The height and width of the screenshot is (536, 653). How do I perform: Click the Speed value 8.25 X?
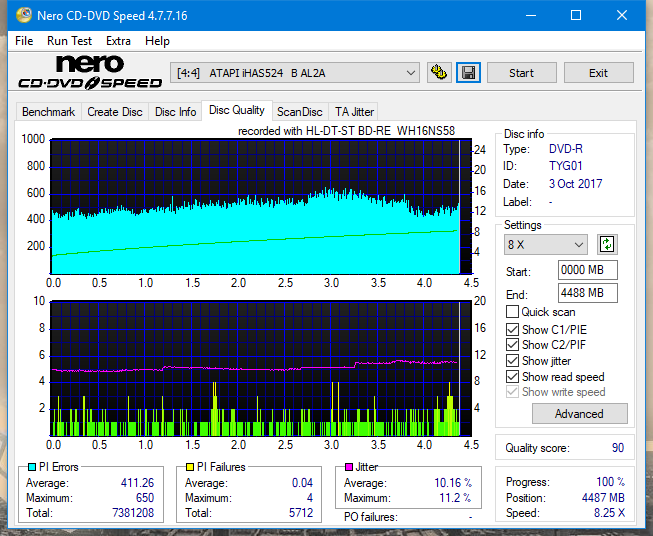pyautogui.click(x=609, y=513)
